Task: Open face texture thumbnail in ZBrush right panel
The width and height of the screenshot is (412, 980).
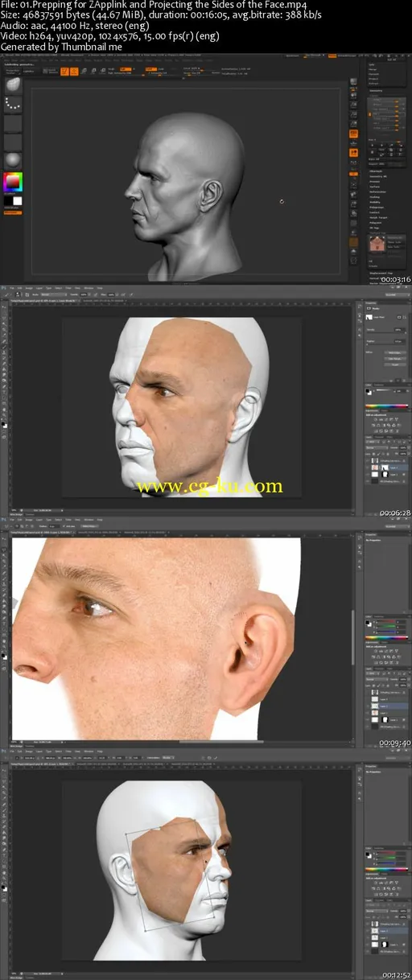Action: (377, 244)
